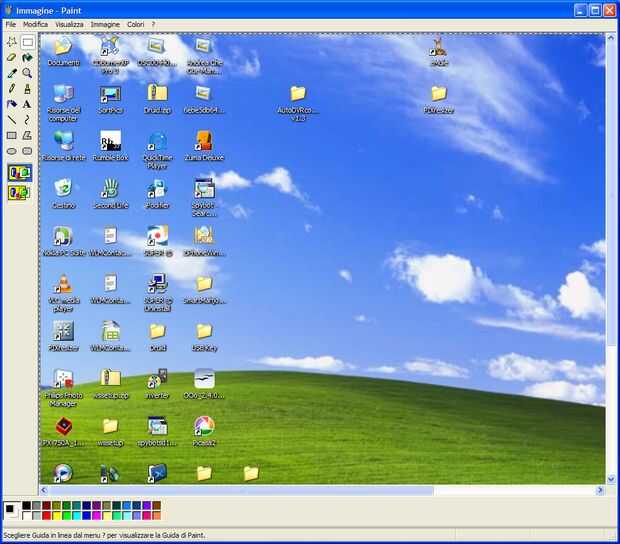Click the vertical scrollbar up arrow
620x544 pixels.
(611, 38)
